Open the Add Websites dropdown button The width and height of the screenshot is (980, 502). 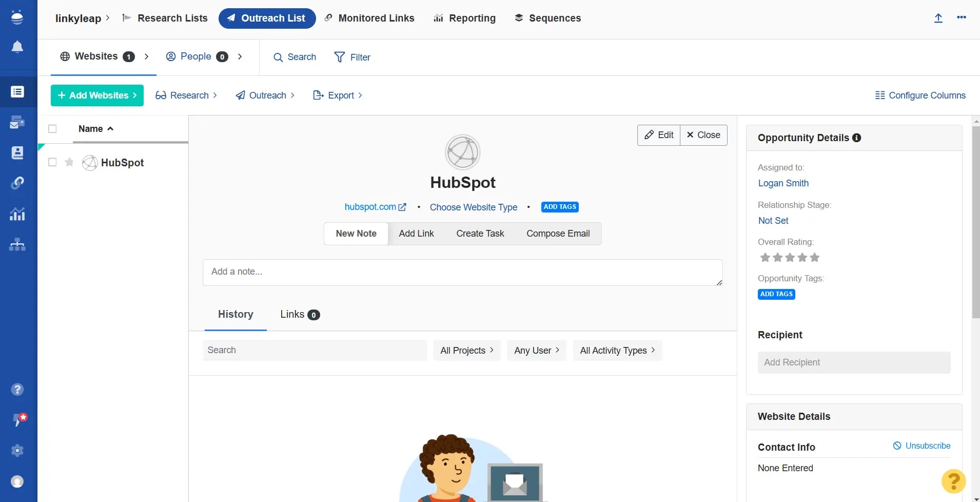(x=97, y=95)
